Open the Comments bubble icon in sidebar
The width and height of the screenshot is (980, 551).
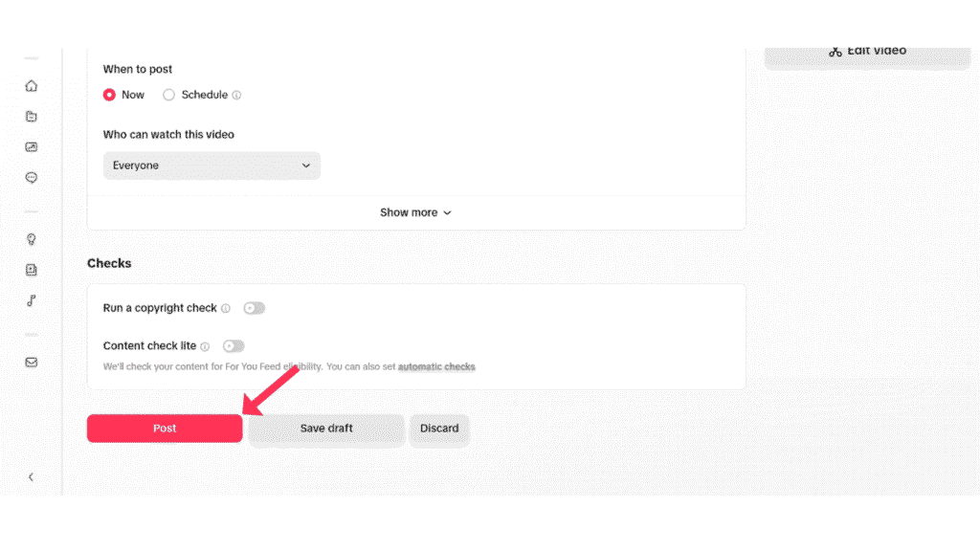click(x=32, y=177)
